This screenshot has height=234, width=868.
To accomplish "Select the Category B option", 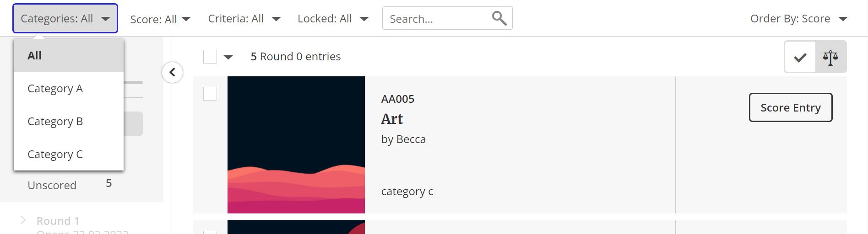I will (x=55, y=121).
